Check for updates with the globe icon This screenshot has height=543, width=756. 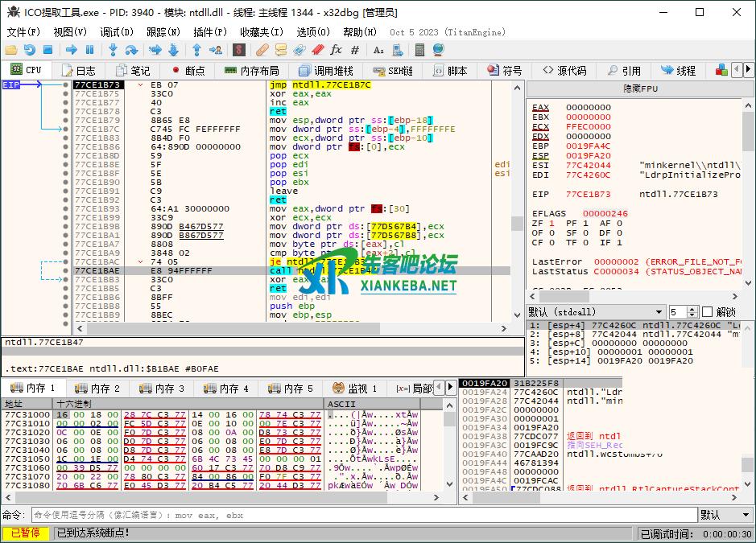pos(438,50)
